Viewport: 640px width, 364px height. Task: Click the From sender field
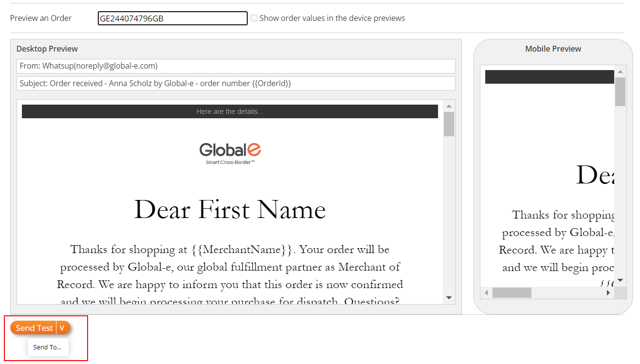[x=236, y=66]
